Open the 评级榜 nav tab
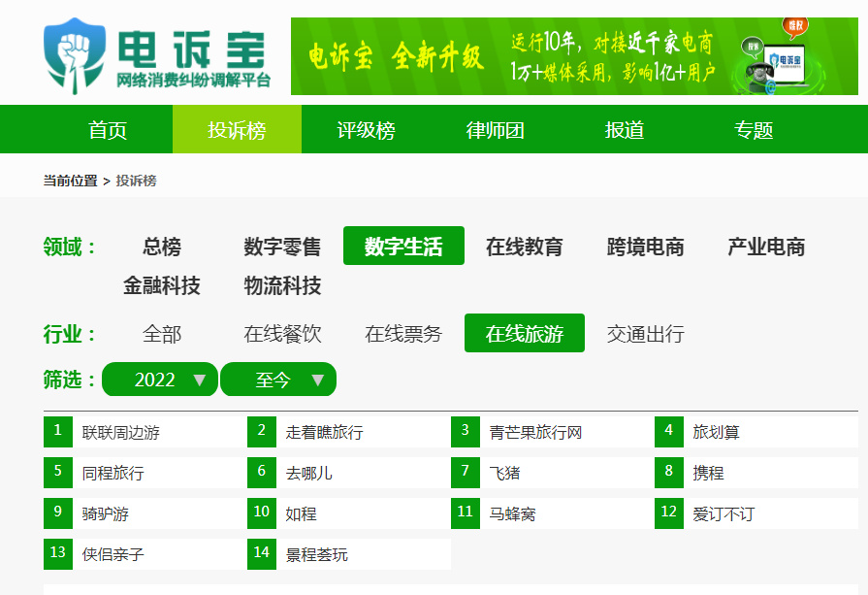The height and width of the screenshot is (595, 868). click(366, 130)
